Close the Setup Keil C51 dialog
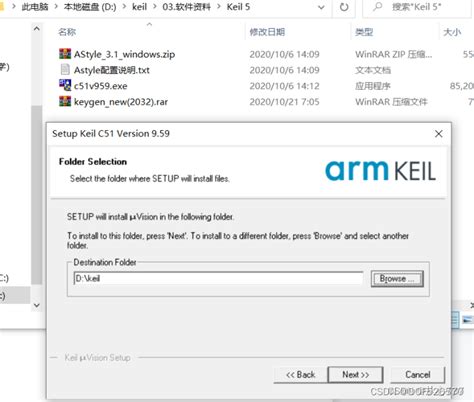 (x=439, y=134)
